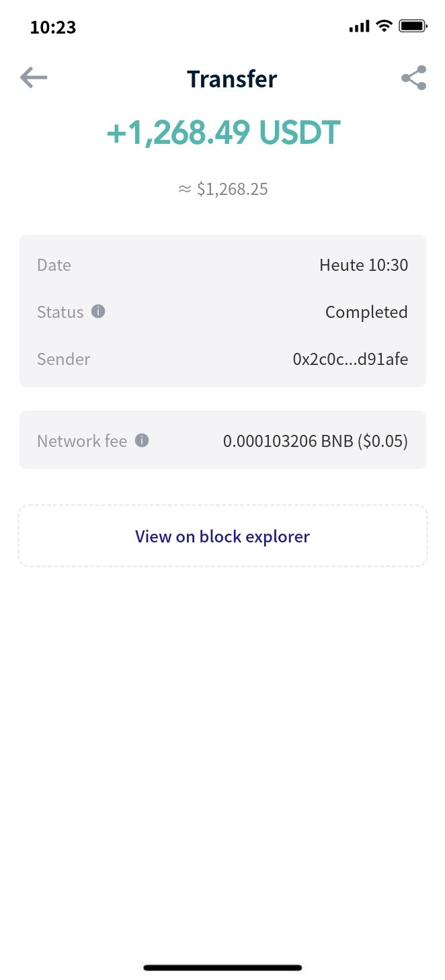Tap the Status info icon

(98, 311)
